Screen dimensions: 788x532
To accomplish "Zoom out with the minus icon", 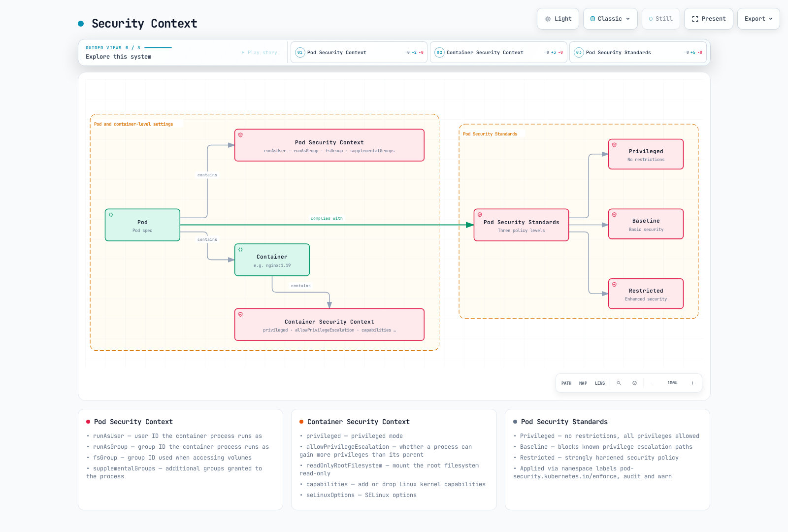I will (652, 383).
